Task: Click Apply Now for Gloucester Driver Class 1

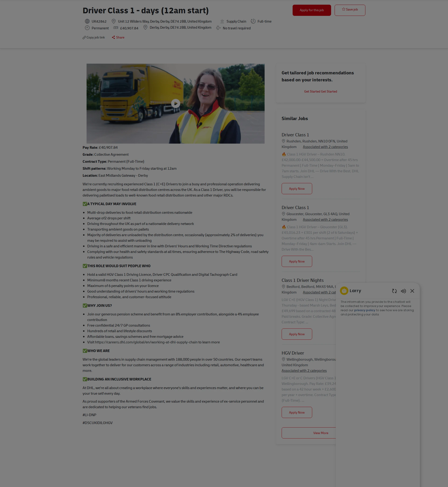Action: click(297, 261)
